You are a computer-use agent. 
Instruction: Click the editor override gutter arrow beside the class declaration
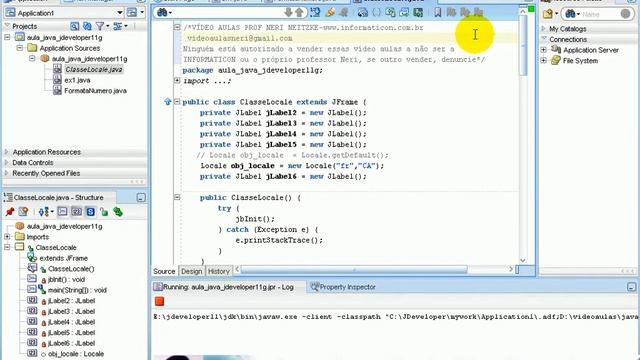[167, 102]
